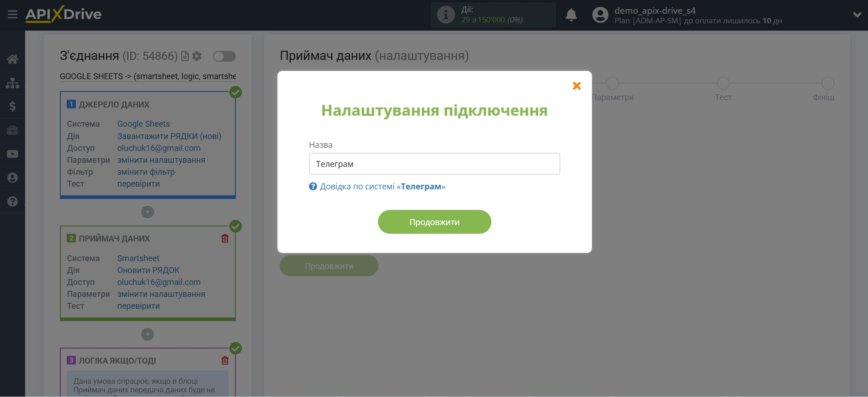Click the account avatar icon

tap(600, 15)
